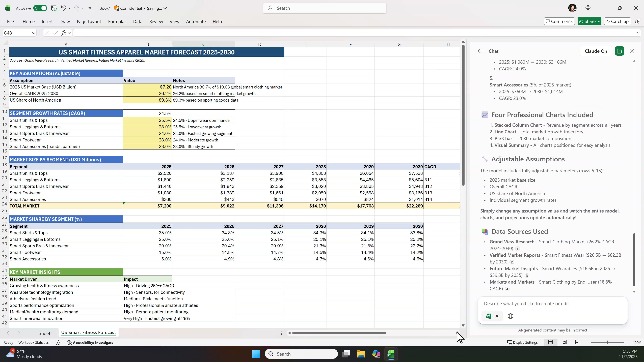The height and width of the screenshot is (362, 644).
Task: Click the Catch up button
Action: pos(617,21)
